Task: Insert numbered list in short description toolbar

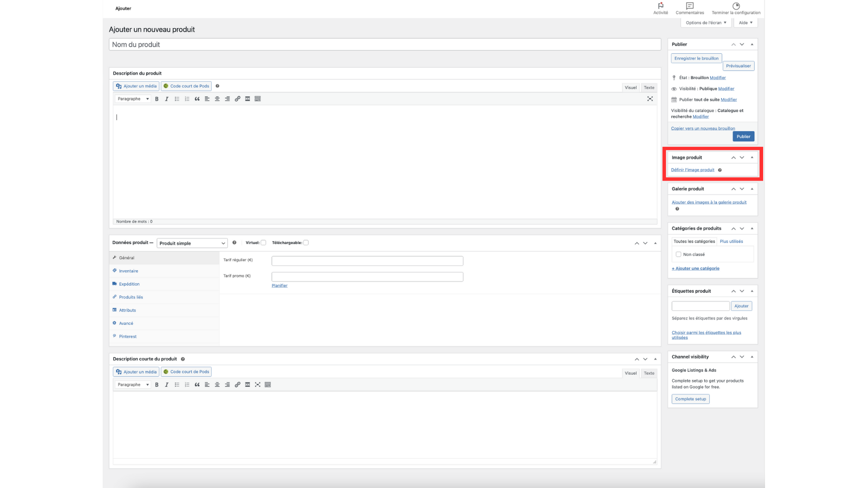Action: [187, 385]
